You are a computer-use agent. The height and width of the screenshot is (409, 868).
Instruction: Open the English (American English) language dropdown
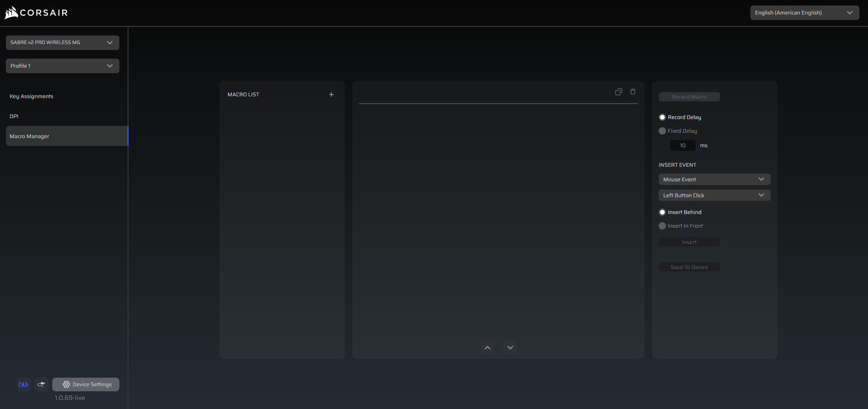tap(804, 13)
